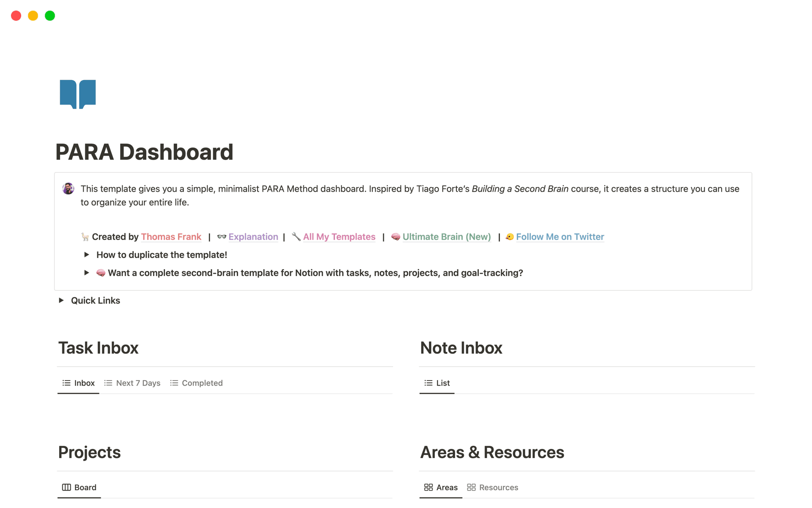Viewport: 812px width, 508px height.
Task: Click the board view icon beside Board
Action: tap(66, 487)
